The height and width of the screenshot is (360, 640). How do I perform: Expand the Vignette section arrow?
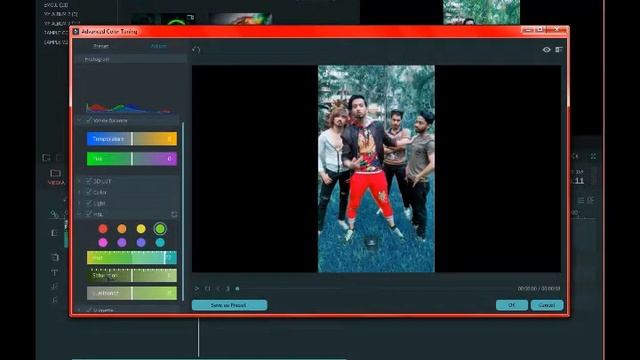pyautogui.click(x=80, y=310)
